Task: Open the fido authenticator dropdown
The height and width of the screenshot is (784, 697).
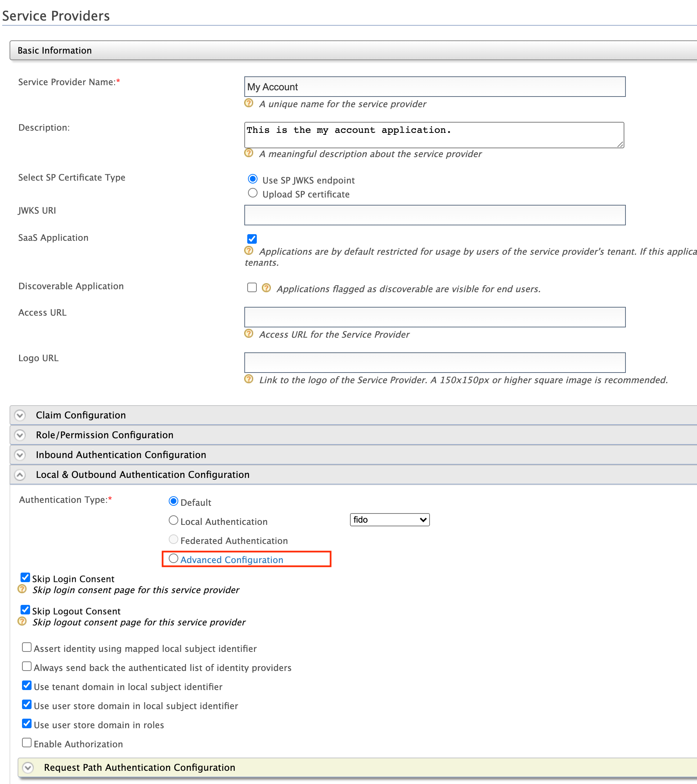Action: pos(390,520)
